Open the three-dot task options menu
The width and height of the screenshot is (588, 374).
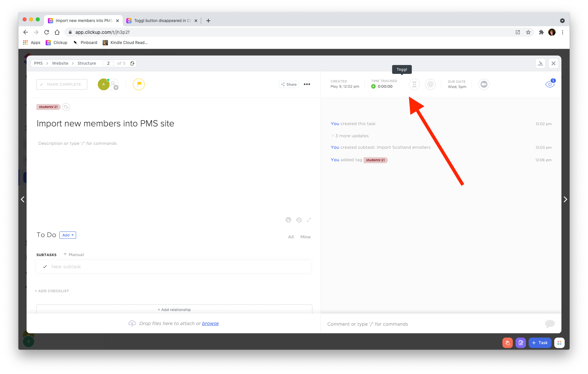click(307, 84)
